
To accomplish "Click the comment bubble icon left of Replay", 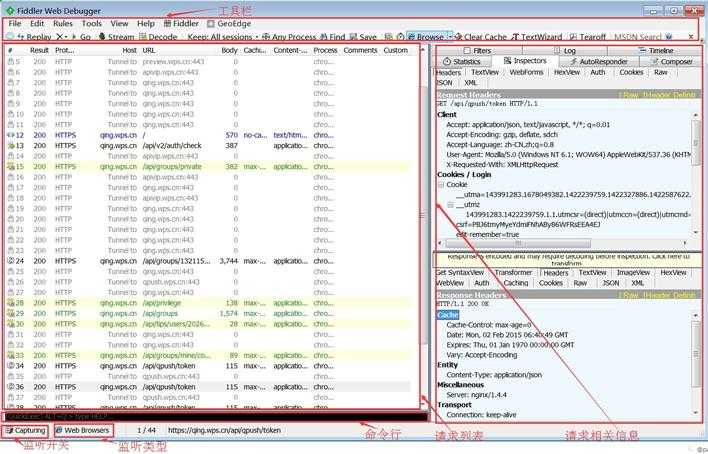I will [10, 36].
